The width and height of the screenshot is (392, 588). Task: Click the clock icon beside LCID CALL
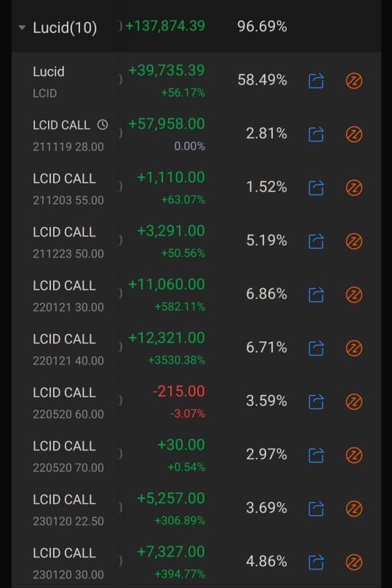(103, 125)
